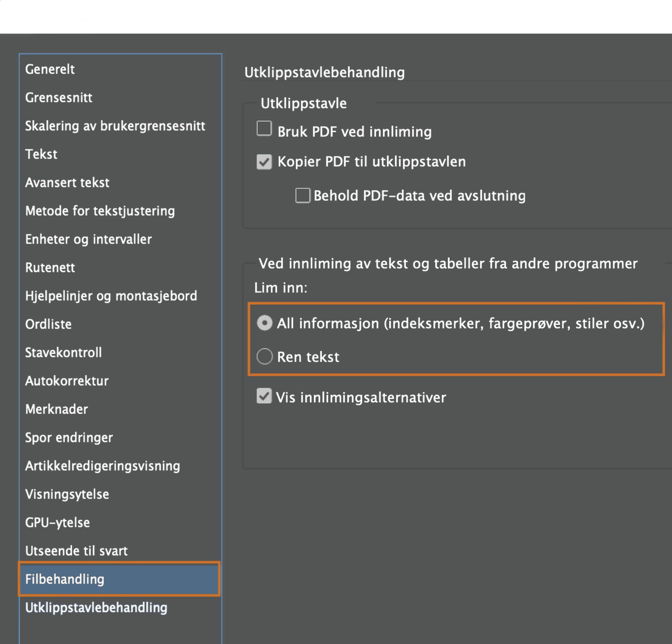Open Spor endringer preferences section

click(69, 438)
